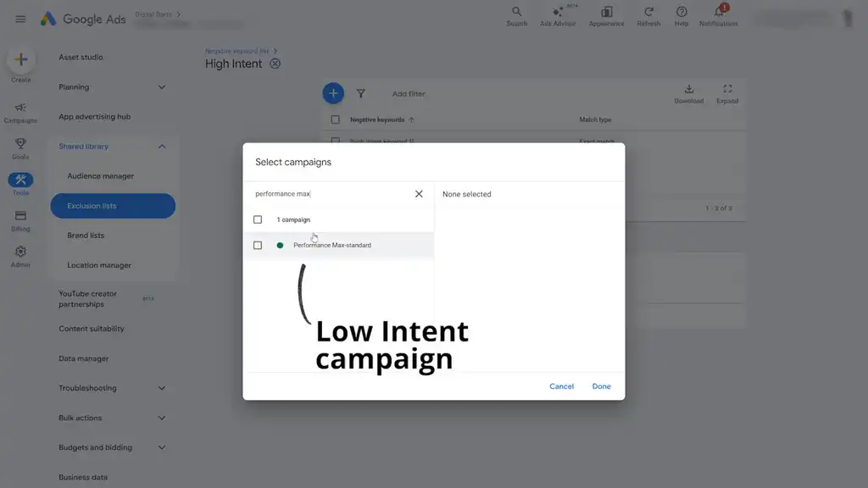This screenshot has width=868, height=488.
Task: Clear the campaign search text
Action: [419, 194]
